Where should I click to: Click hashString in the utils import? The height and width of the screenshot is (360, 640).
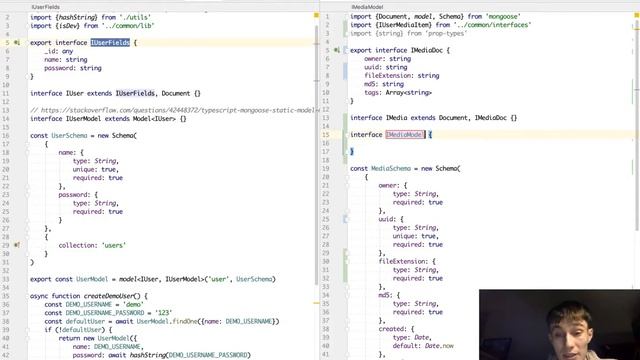click(77, 17)
